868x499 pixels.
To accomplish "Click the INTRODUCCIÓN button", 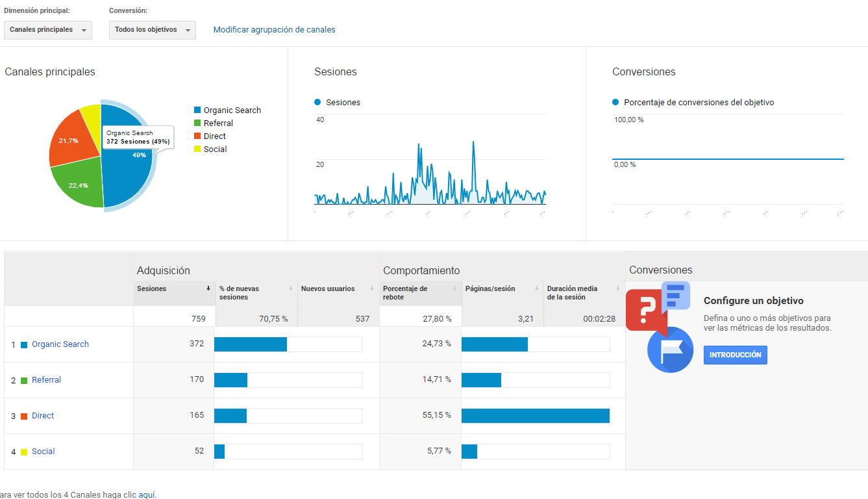I will 736,355.
